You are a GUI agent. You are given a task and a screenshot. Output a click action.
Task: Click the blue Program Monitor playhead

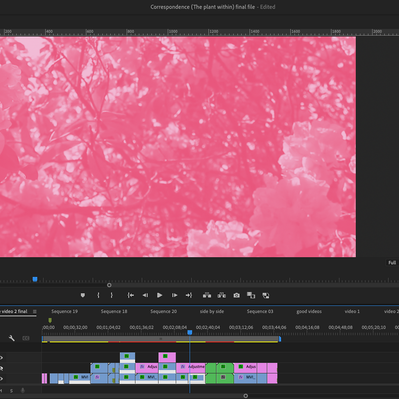click(35, 279)
